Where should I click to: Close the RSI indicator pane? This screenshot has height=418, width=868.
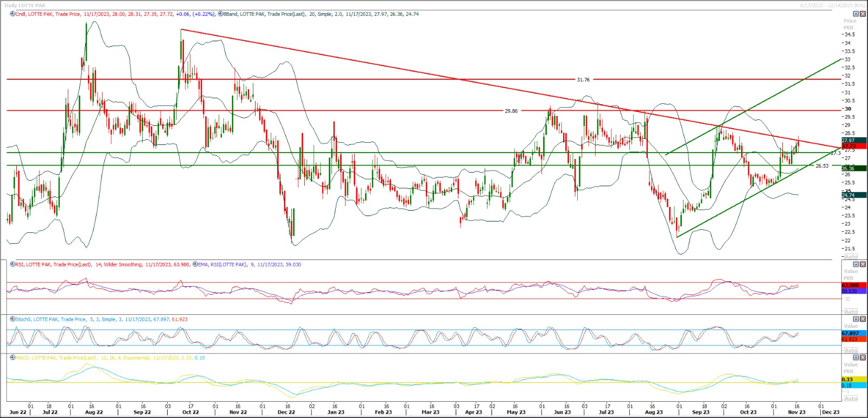click(x=863, y=264)
